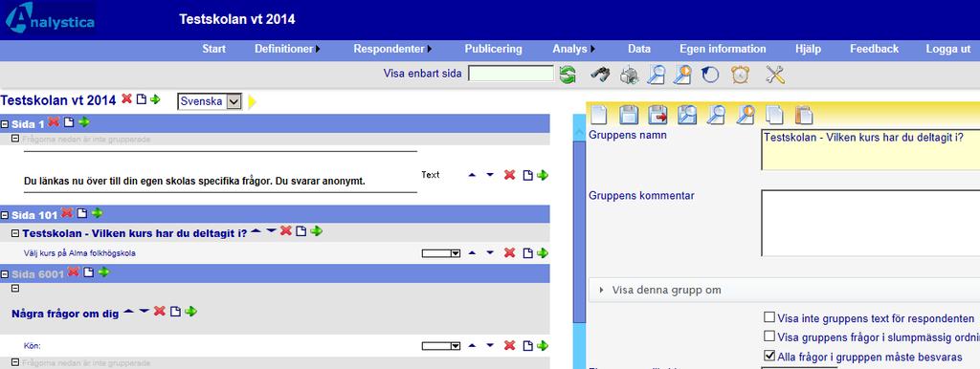Open the Feedback link
This screenshot has height=369, width=980.
874,49
